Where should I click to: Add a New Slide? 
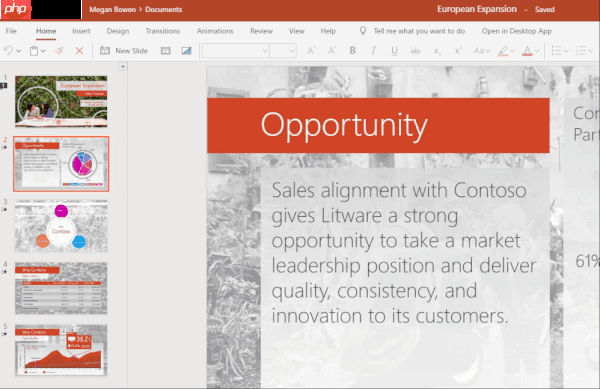(124, 50)
